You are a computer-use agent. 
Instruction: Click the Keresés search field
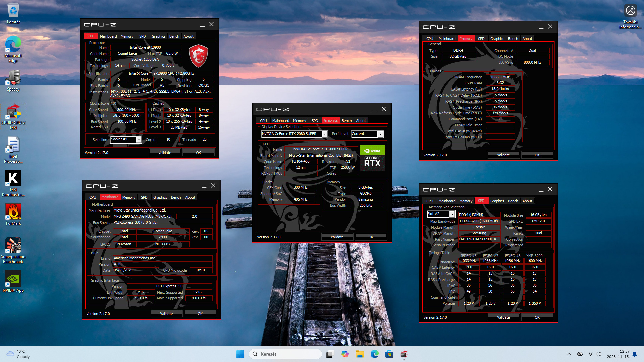[285, 354]
